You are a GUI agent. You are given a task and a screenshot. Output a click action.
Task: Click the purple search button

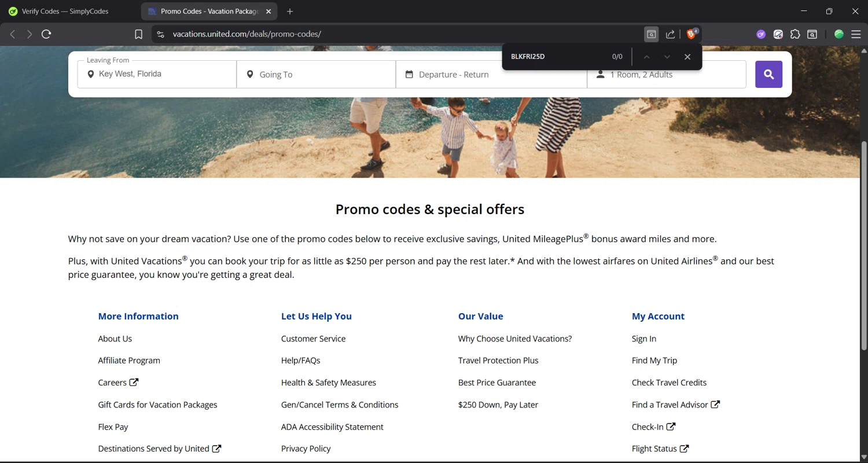768,74
